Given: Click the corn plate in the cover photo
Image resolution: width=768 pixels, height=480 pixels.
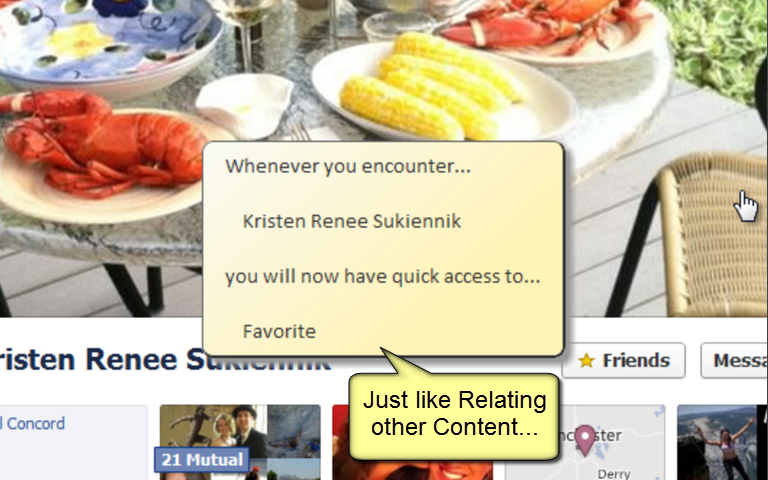Looking at the screenshot, I should tap(443, 92).
